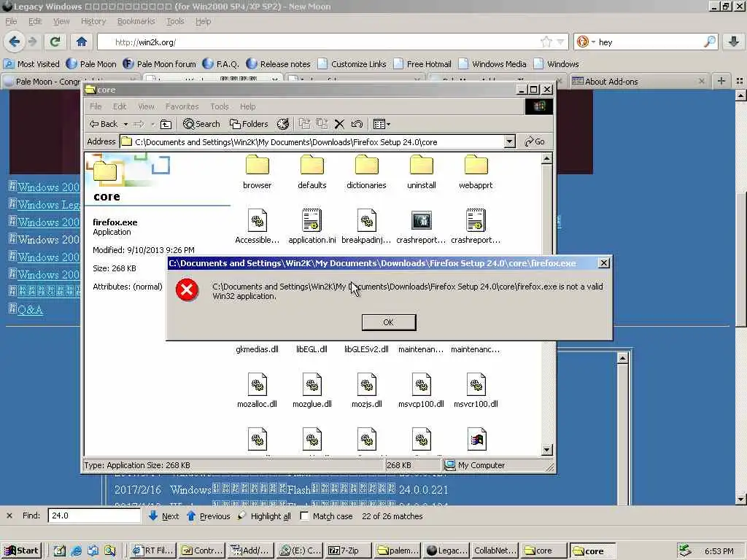Open a new browser tab
The width and height of the screenshot is (747, 560).
[x=721, y=82]
